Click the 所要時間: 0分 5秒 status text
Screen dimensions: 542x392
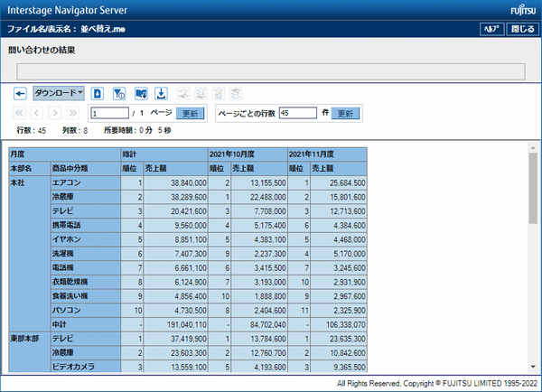[x=137, y=130]
